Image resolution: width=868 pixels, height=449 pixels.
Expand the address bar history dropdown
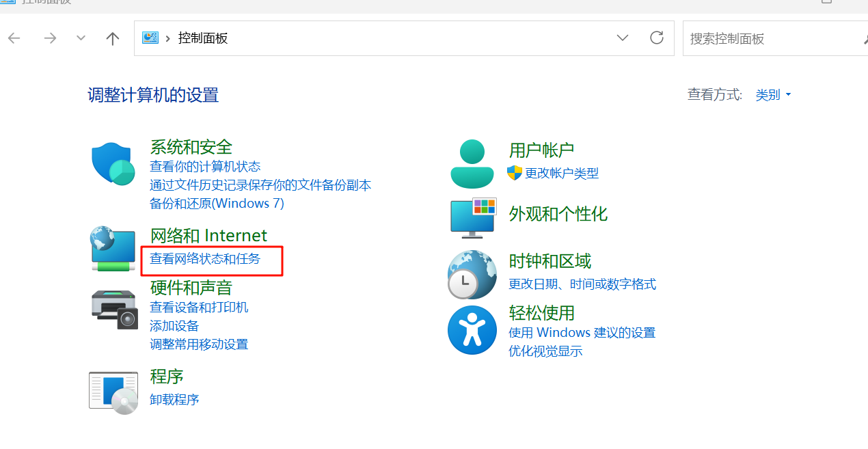[x=623, y=38]
